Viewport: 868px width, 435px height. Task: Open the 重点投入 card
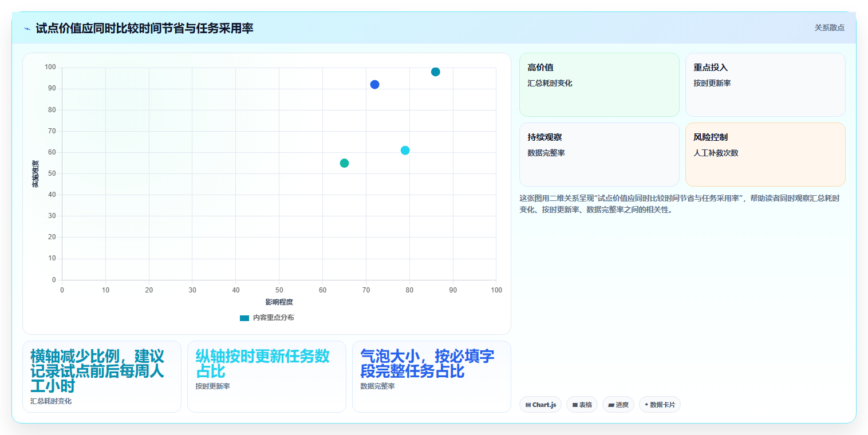coord(765,85)
